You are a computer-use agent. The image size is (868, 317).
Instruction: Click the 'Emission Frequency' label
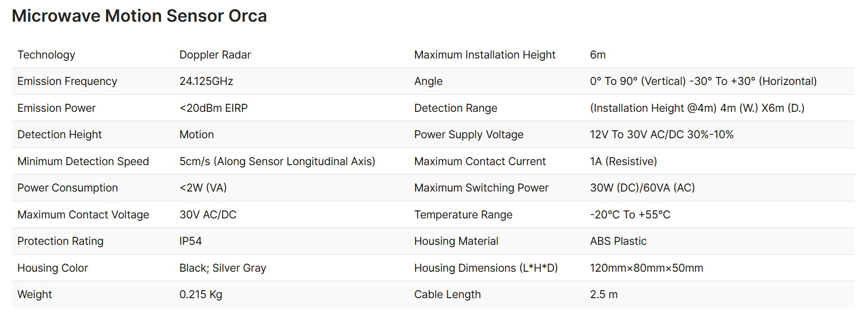[x=67, y=81]
